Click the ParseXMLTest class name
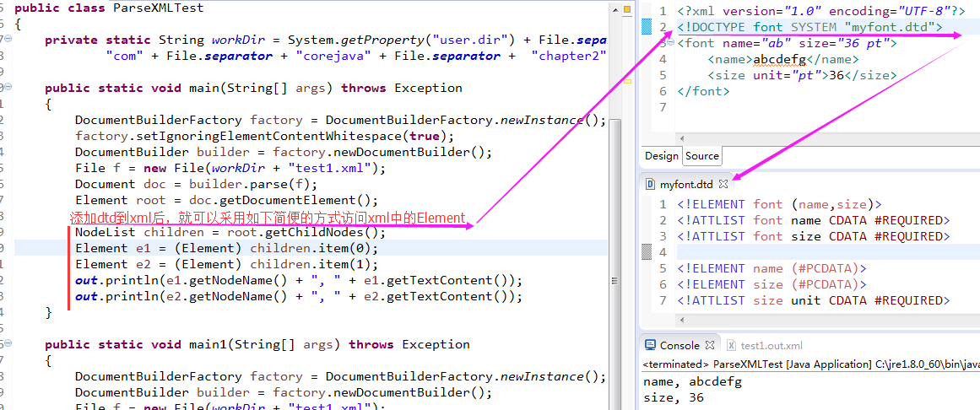980x410 pixels. (158, 8)
